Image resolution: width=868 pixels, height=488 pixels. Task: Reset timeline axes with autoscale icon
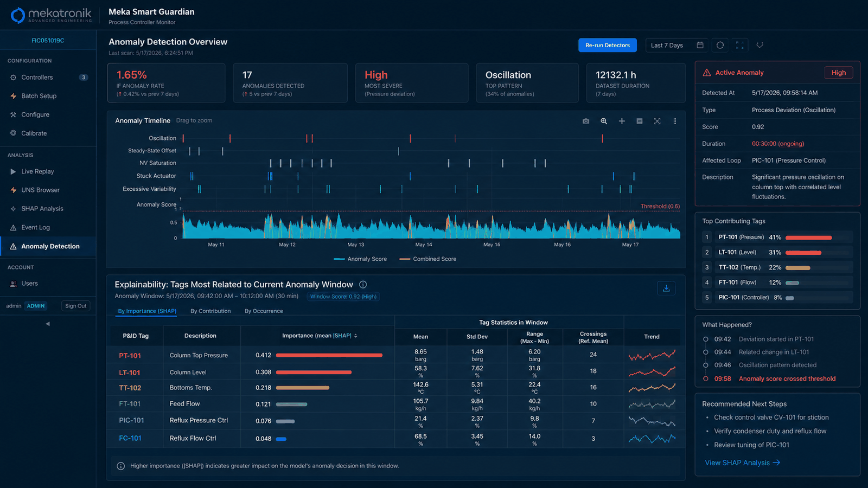point(657,121)
